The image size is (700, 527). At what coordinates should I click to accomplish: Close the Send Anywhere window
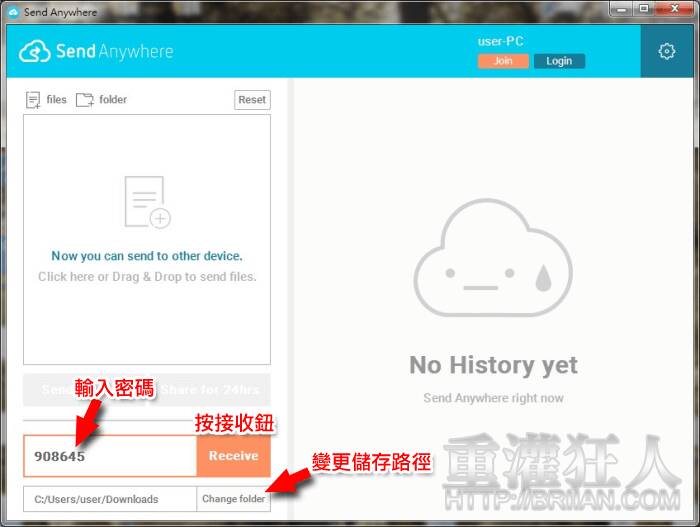[x=675, y=9]
